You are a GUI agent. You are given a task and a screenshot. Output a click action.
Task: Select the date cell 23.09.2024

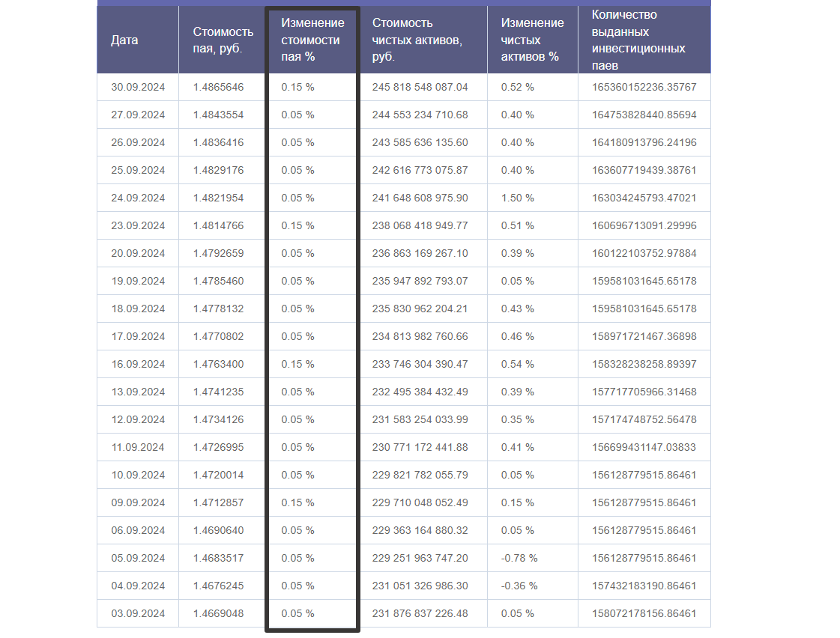[138, 225]
